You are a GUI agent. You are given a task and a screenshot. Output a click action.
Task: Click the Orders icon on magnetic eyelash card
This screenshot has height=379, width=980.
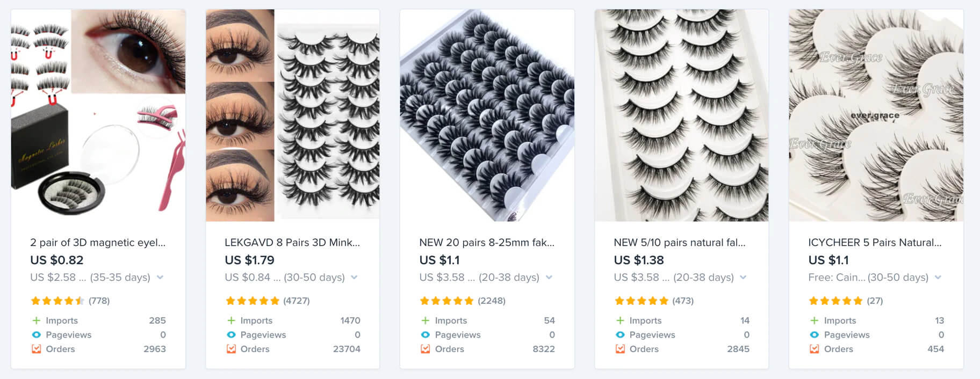(36, 349)
